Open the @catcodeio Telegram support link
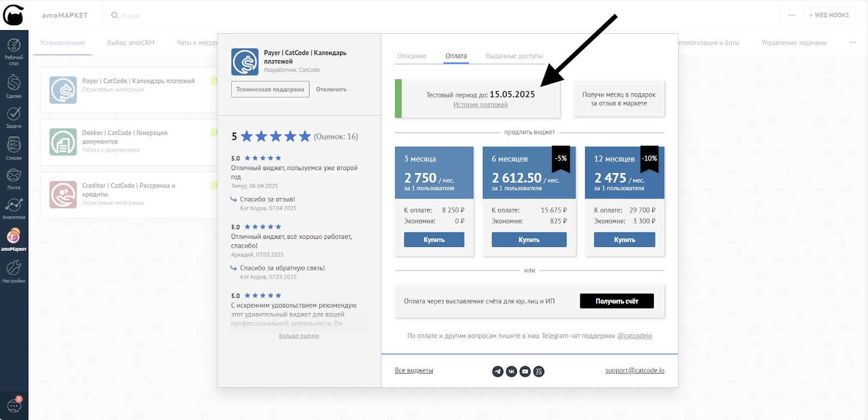This screenshot has width=868, height=420. 635,336
